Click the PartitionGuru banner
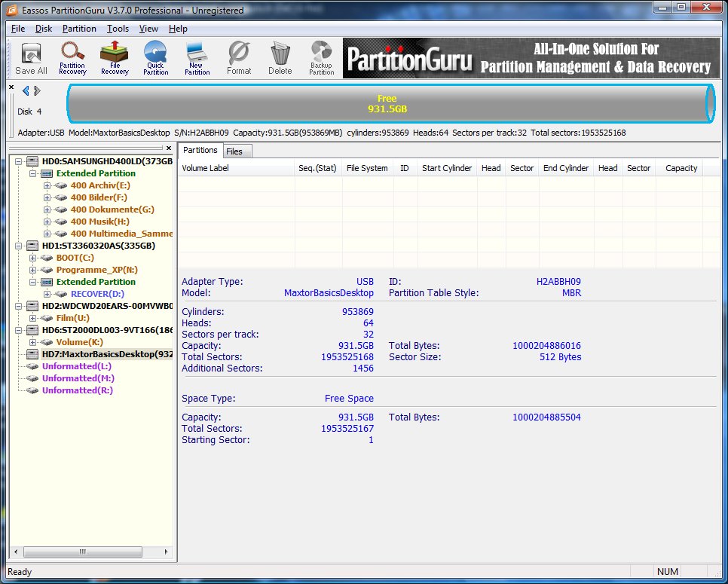Viewport: 728px width, 584px height. pos(531,58)
